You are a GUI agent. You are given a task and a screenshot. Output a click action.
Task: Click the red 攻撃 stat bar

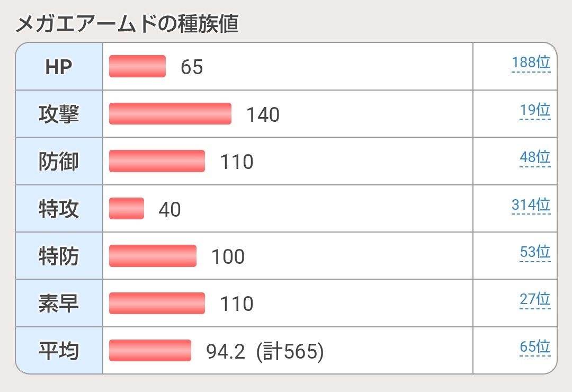pyautogui.click(x=170, y=114)
